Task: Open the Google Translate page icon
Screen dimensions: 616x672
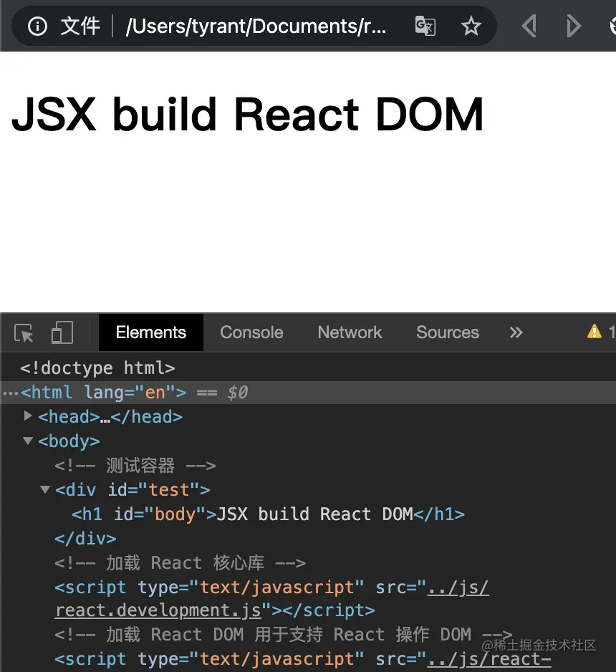Action: (425, 26)
